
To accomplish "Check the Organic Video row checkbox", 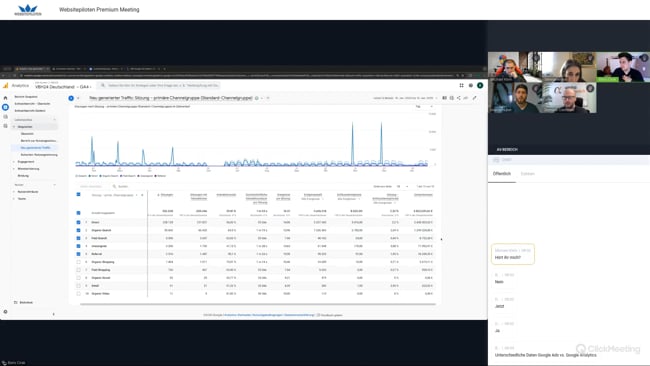I will [x=78, y=293].
